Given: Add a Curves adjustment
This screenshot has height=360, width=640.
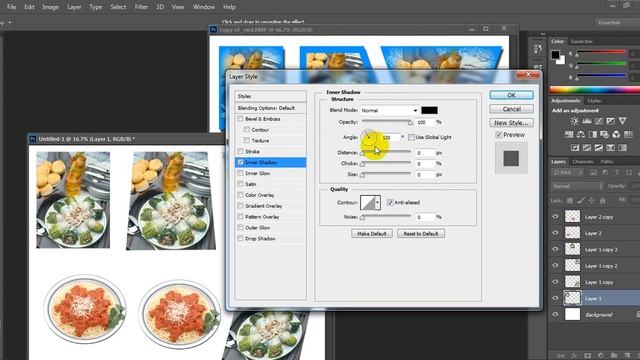Looking at the screenshot, I should pyautogui.click(x=598, y=121).
